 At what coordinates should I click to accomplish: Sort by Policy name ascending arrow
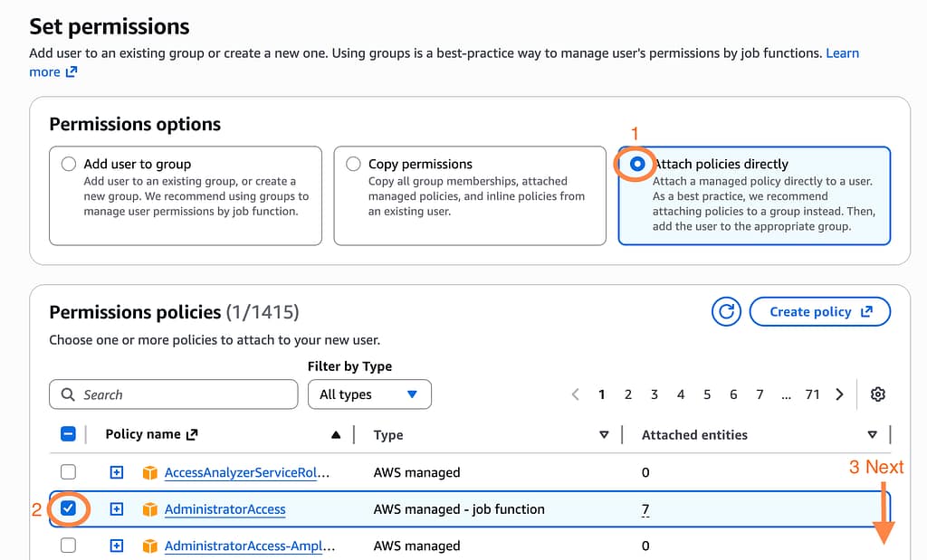click(336, 435)
